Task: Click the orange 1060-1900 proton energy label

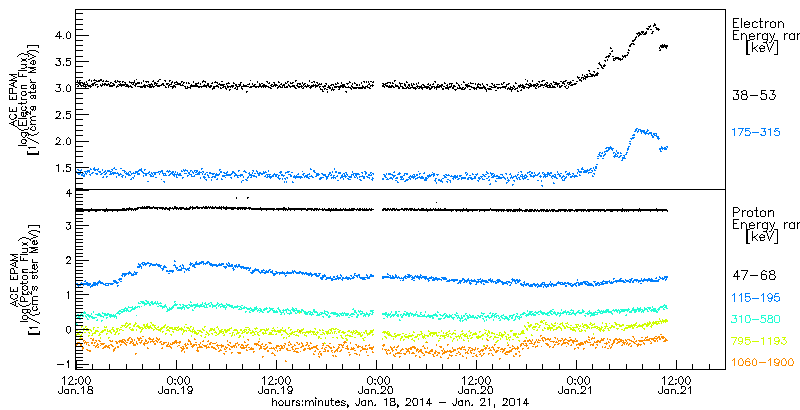Action: tap(763, 363)
